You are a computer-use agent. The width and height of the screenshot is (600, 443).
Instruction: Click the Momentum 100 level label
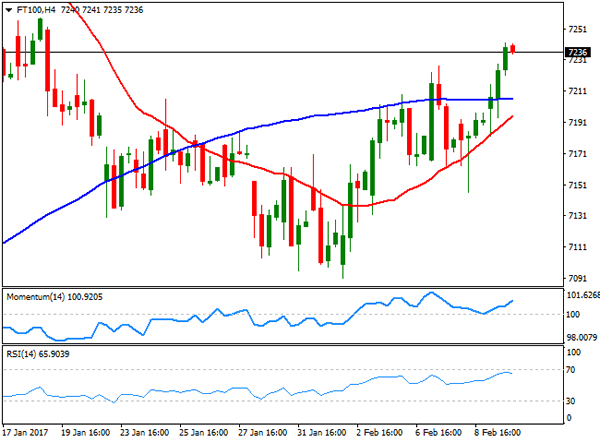573,314
